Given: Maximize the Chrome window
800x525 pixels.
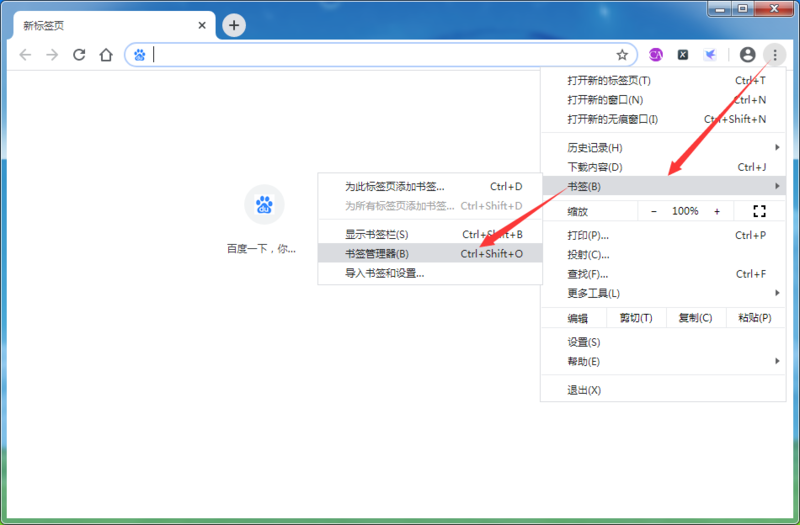Looking at the screenshot, I should coord(743,9).
